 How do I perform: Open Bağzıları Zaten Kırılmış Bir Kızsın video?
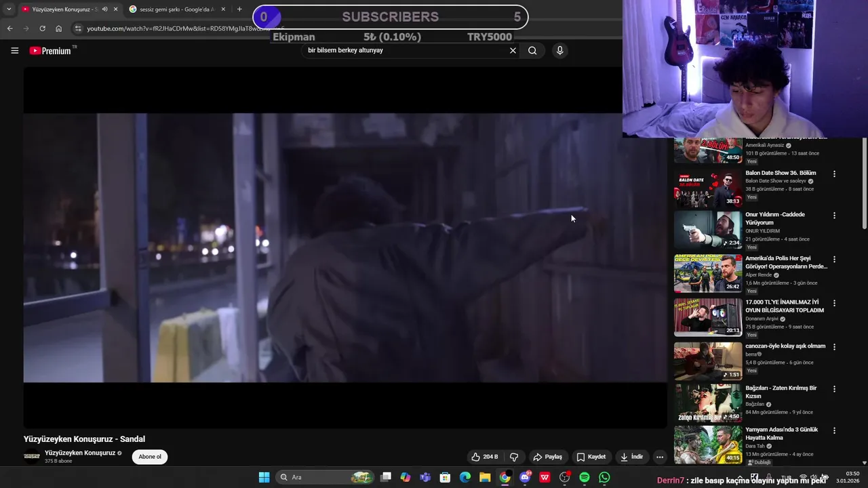pos(781,392)
